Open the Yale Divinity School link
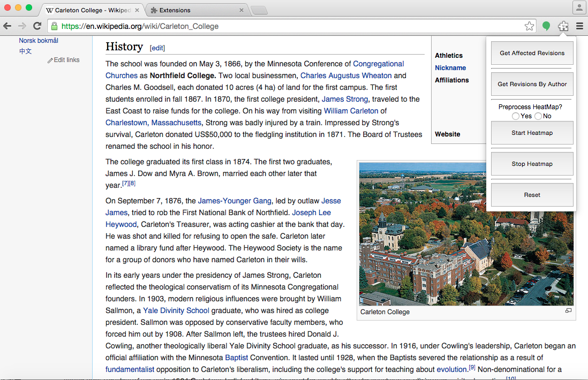The height and width of the screenshot is (380, 588). coord(176,310)
